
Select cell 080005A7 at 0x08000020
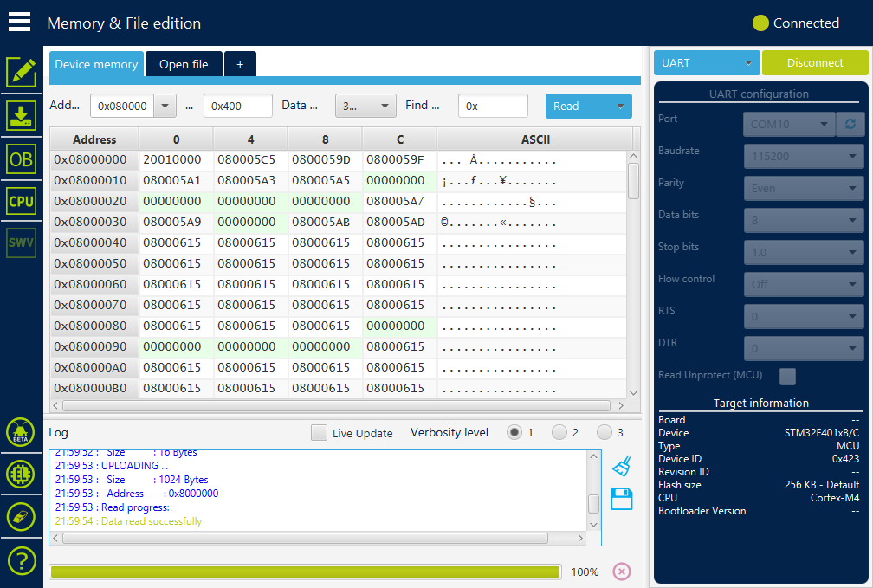click(400, 202)
